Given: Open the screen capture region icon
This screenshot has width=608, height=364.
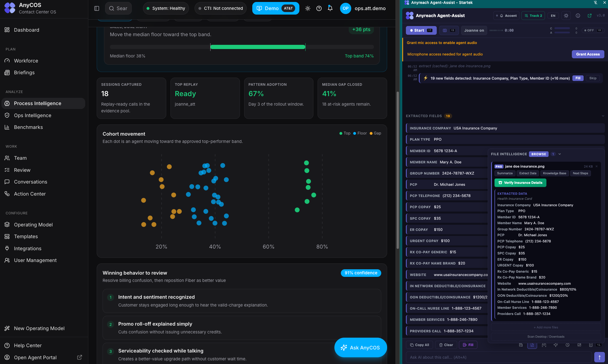Looking at the screenshot, I should [544, 345].
